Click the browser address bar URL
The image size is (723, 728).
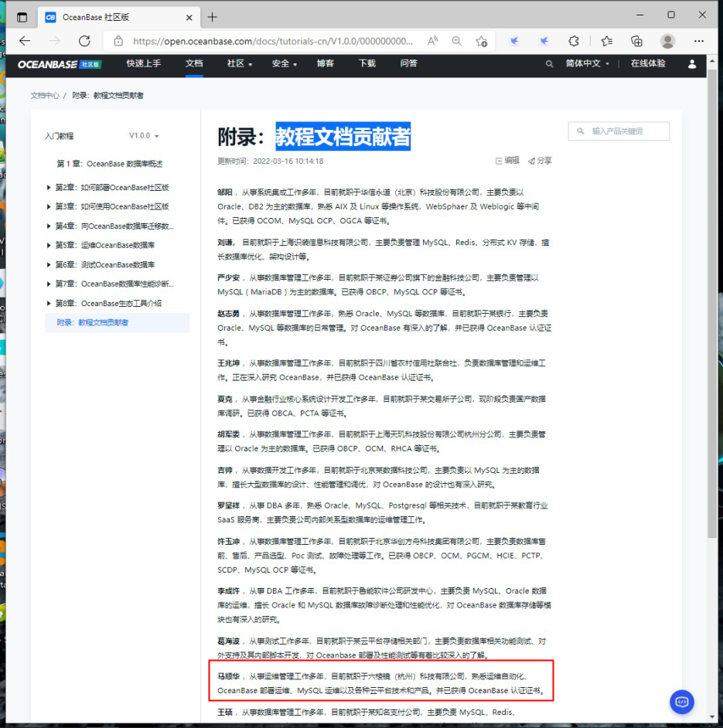click(273, 41)
